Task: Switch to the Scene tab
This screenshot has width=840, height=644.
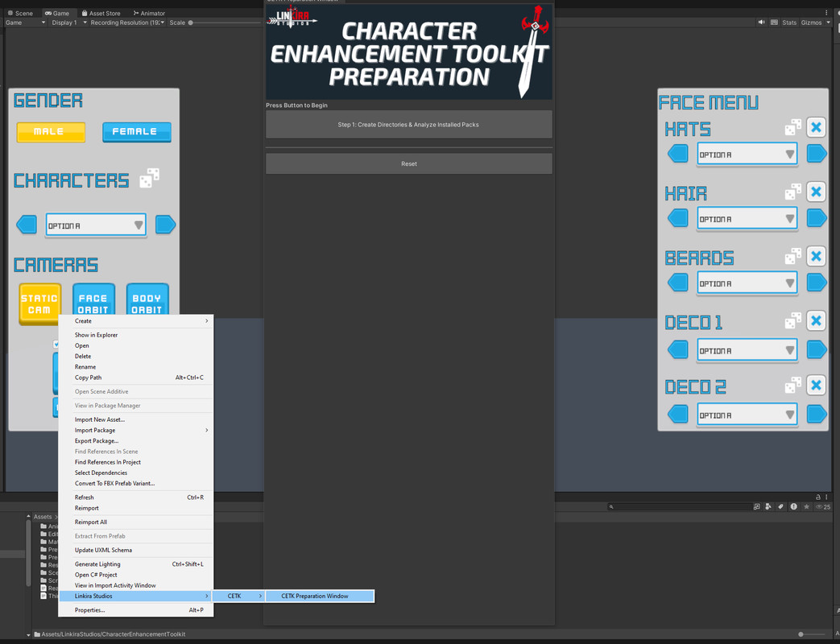Action: [x=20, y=13]
